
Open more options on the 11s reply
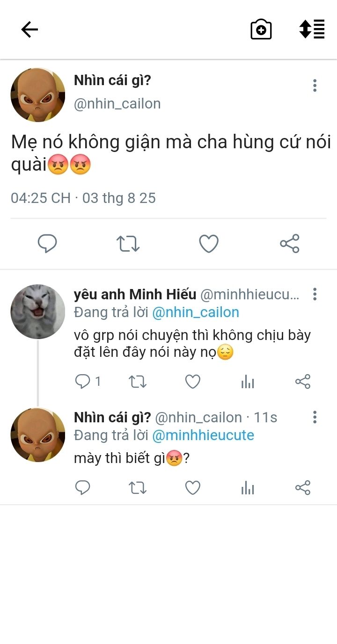tap(315, 417)
